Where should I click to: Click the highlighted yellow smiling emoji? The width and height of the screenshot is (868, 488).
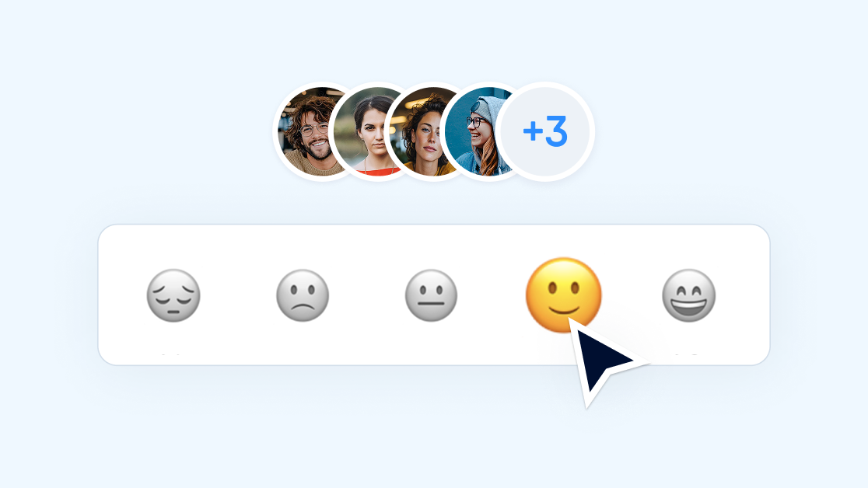(563, 295)
